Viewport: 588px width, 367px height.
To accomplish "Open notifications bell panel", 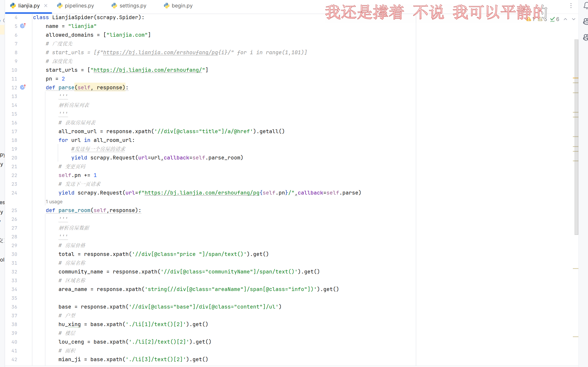I will (586, 6).
